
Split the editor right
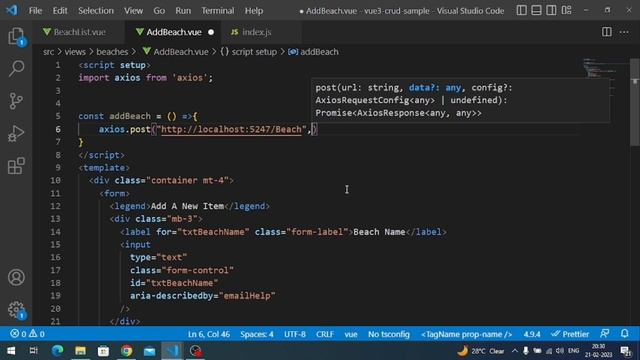click(607, 32)
